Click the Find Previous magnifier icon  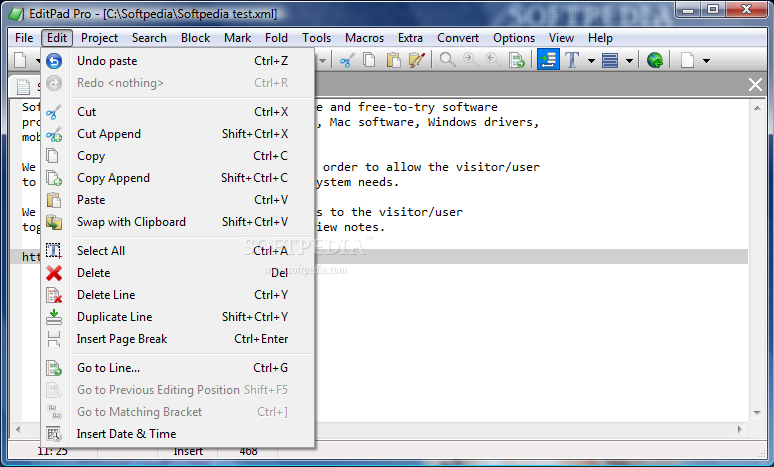(493, 60)
